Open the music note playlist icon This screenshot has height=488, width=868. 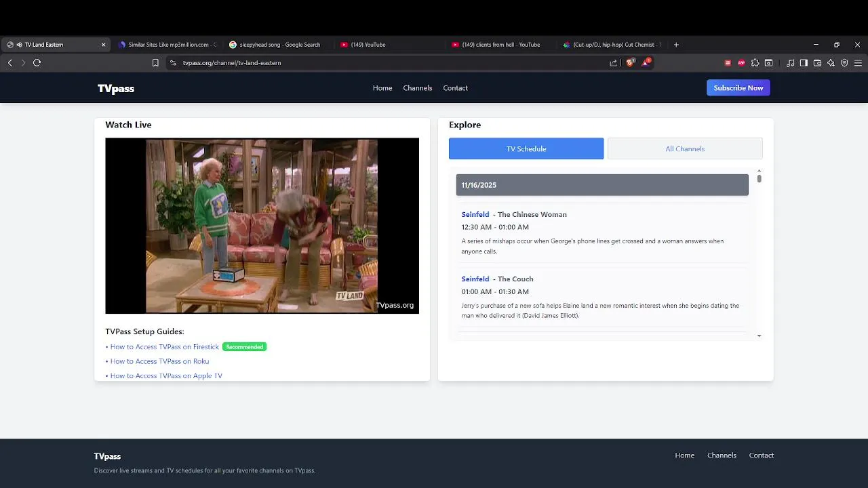(791, 62)
